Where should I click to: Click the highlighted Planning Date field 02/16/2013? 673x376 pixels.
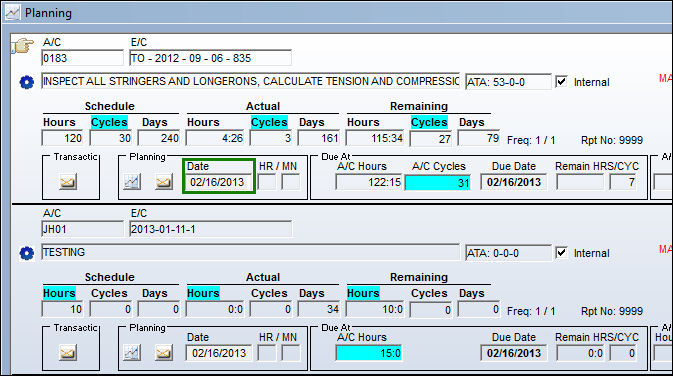tap(219, 182)
